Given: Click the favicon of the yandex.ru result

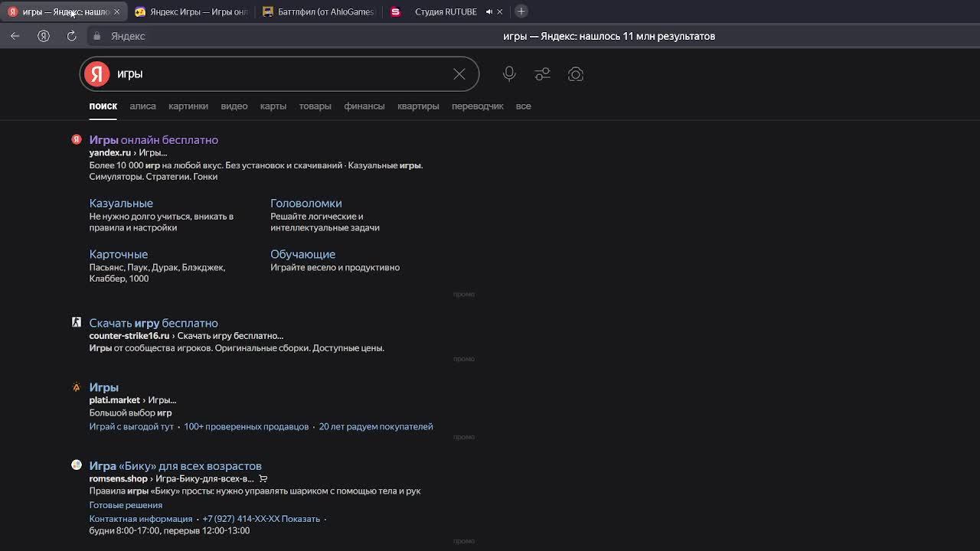Looking at the screenshot, I should pyautogui.click(x=77, y=139).
